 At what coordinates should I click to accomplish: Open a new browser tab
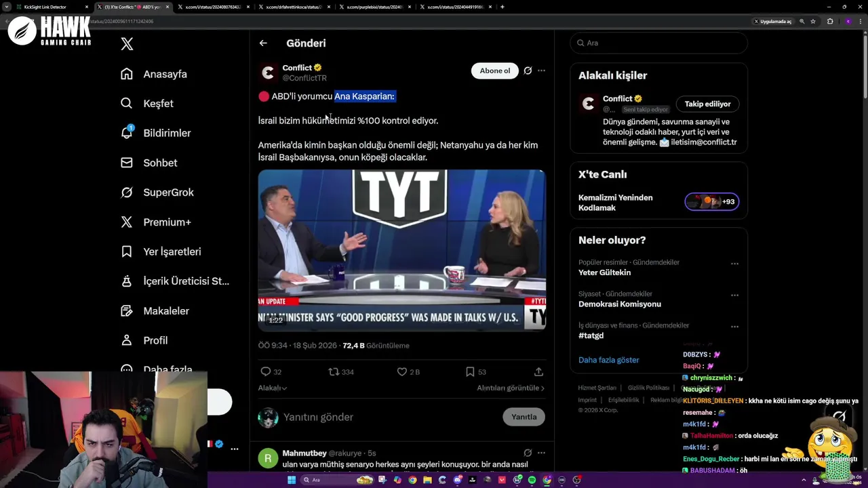click(502, 7)
